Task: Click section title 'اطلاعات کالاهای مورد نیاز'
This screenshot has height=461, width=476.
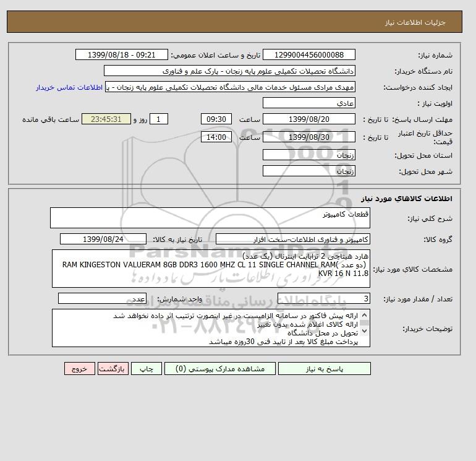Action: tap(407, 199)
